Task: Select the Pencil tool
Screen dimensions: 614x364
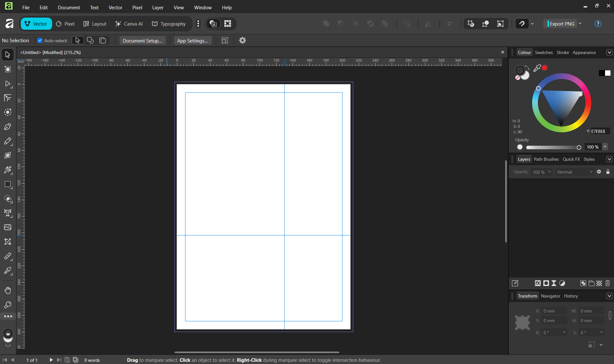Action: (x=8, y=141)
